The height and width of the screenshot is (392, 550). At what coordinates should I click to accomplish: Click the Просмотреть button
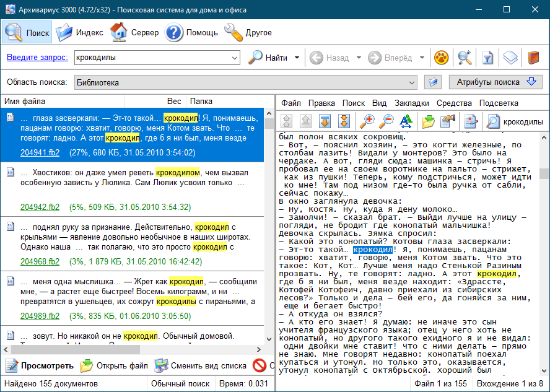click(40, 366)
